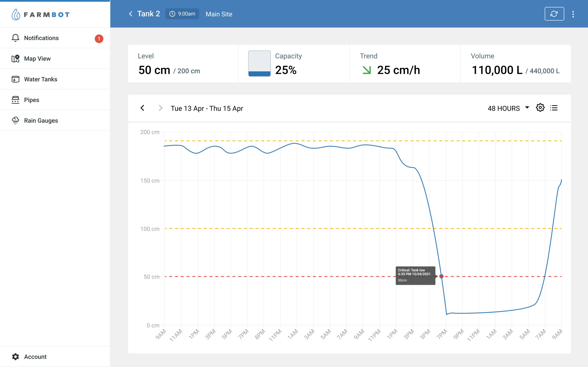This screenshot has width=588, height=367.
Task: Open the three-dot overflow menu
Action: pos(573,14)
